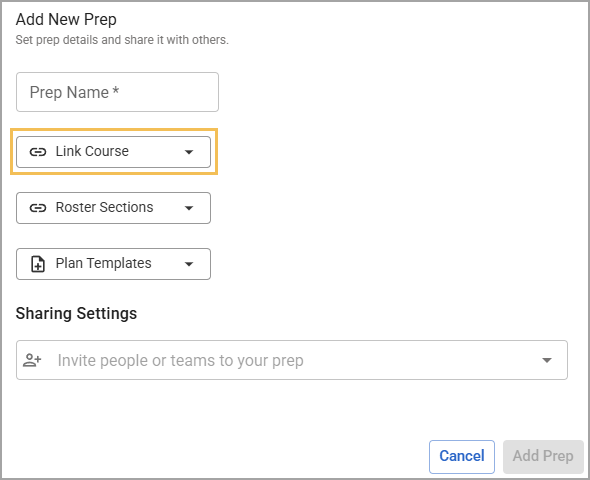590x480 pixels.
Task: Click the invite people or teams field
Action: tap(292, 360)
